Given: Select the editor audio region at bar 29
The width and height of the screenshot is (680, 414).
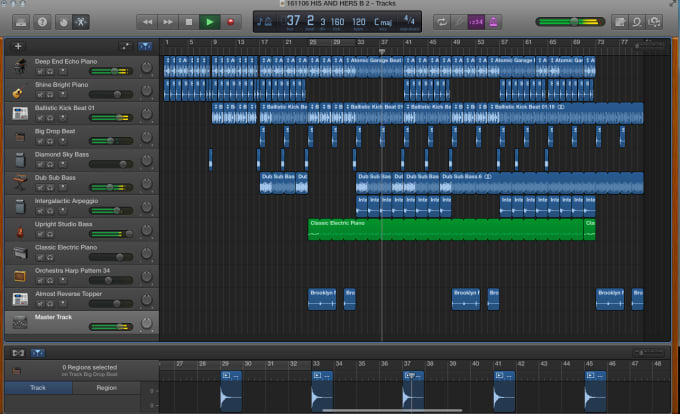Looking at the screenshot, I should [x=231, y=392].
